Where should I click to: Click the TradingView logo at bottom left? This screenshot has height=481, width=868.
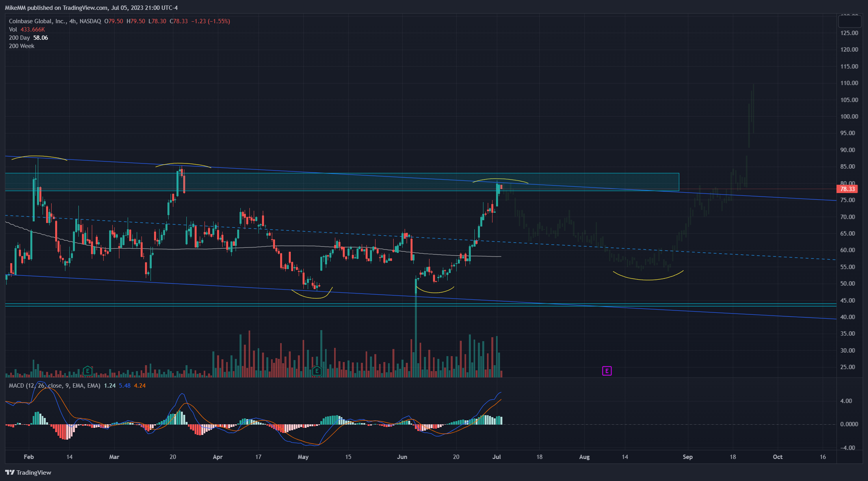click(x=28, y=472)
